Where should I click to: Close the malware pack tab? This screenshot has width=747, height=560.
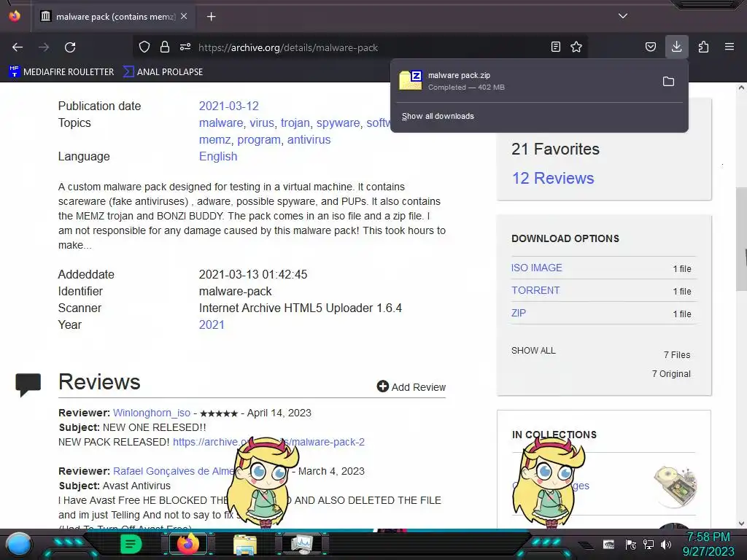click(184, 16)
